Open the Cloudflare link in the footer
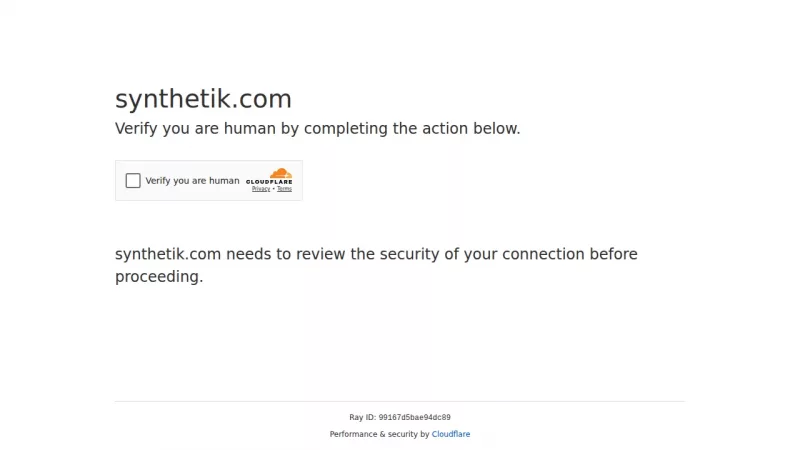800x450 pixels. pyautogui.click(x=451, y=434)
